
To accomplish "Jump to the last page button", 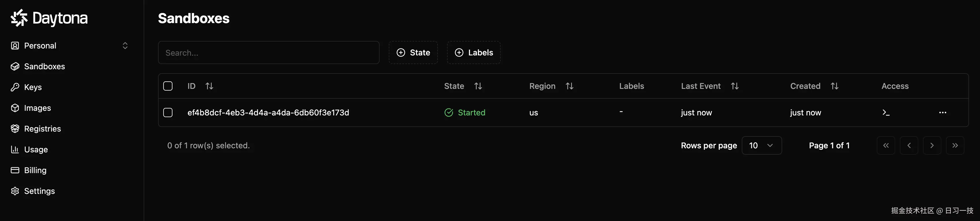I will tap(955, 146).
